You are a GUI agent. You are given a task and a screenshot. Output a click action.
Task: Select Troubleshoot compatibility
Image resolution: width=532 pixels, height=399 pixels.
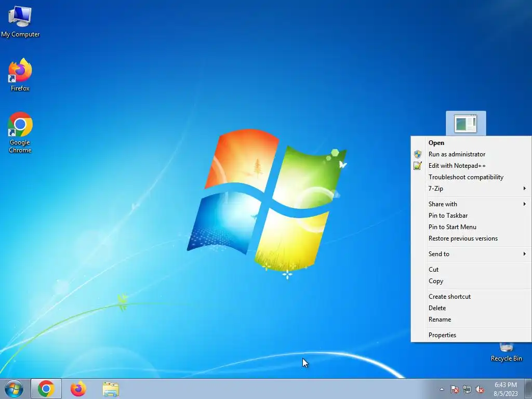[471, 177]
